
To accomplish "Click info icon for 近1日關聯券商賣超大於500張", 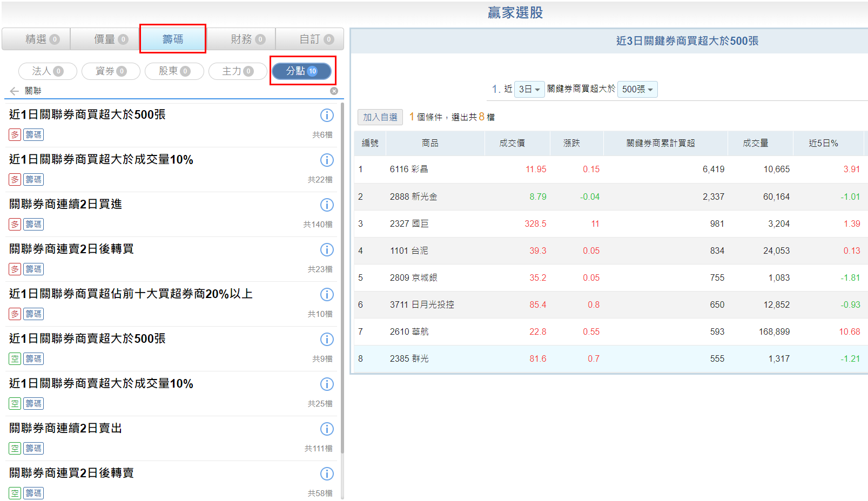I will coord(327,339).
